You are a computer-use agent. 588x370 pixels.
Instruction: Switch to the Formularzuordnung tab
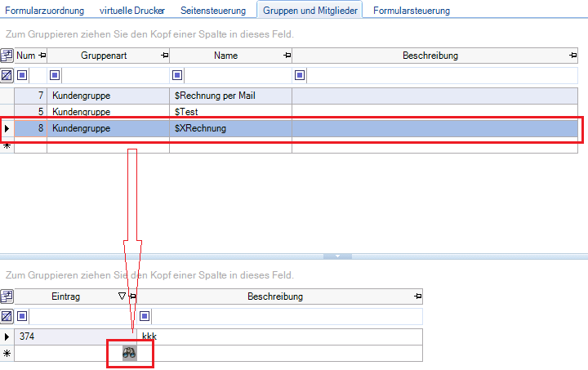pos(44,11)
